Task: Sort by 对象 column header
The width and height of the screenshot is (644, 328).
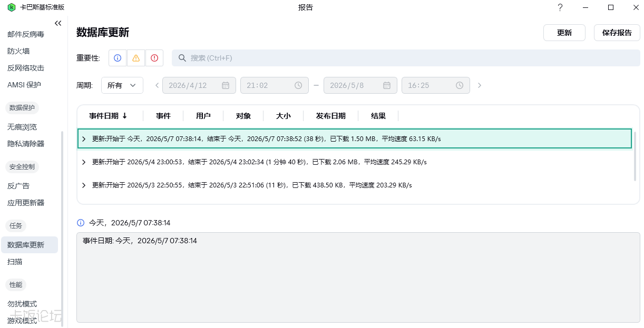Action: 243,116
